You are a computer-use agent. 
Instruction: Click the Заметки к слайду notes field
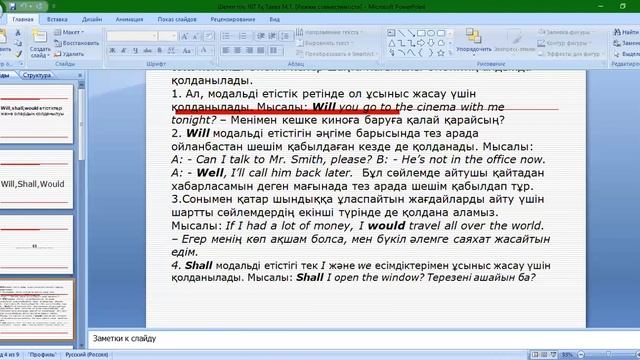[363, 339]
